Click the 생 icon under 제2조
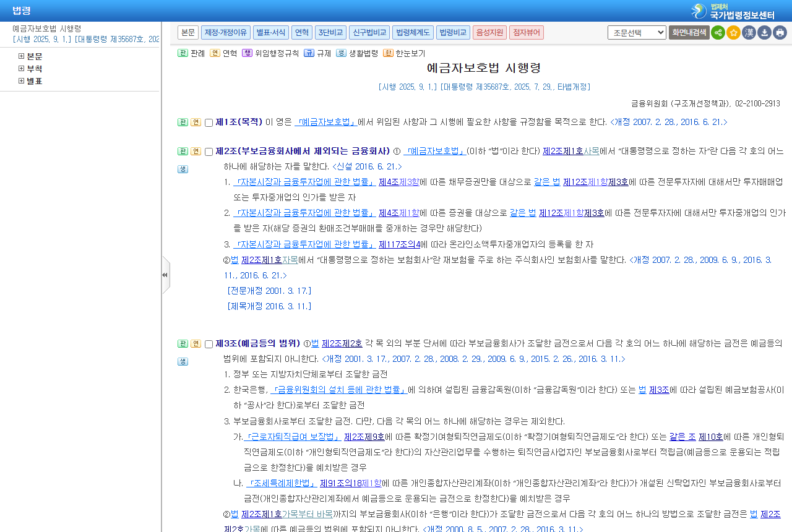Viewport: 792px width, 532px height. (x=183, y=169)
